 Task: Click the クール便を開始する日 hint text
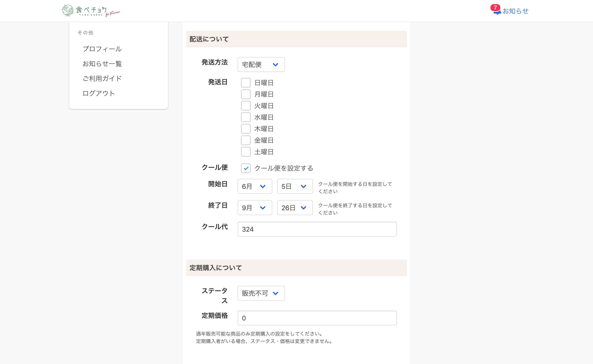pyautogui.click(x=355, y=188)
